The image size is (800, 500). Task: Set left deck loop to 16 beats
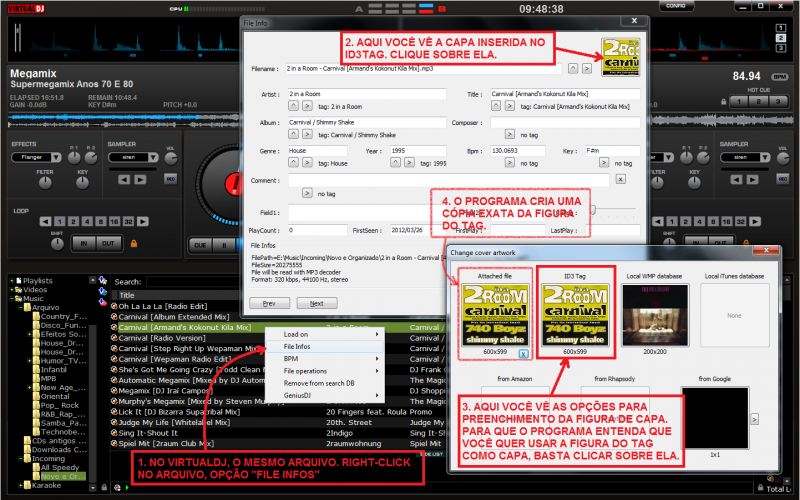click(114, 221)
